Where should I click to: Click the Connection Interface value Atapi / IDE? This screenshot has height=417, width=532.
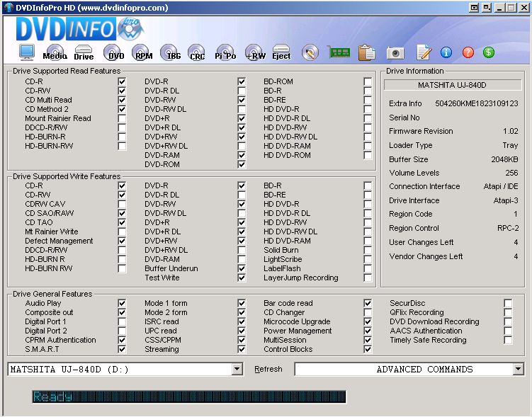[501, 186]
